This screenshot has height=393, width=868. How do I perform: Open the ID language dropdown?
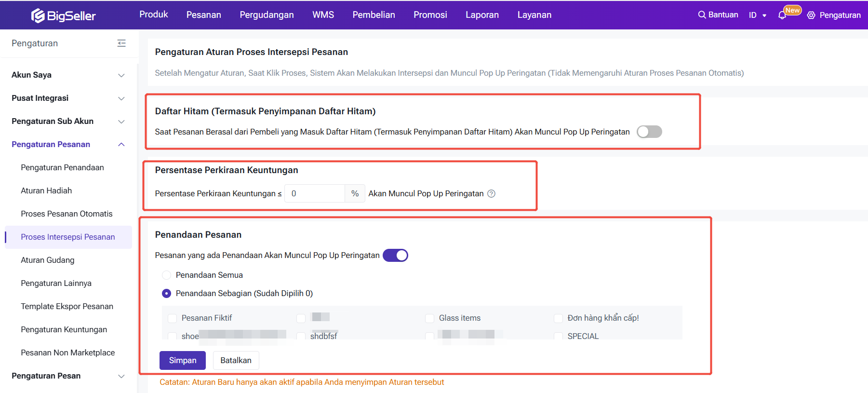(757, 15)
